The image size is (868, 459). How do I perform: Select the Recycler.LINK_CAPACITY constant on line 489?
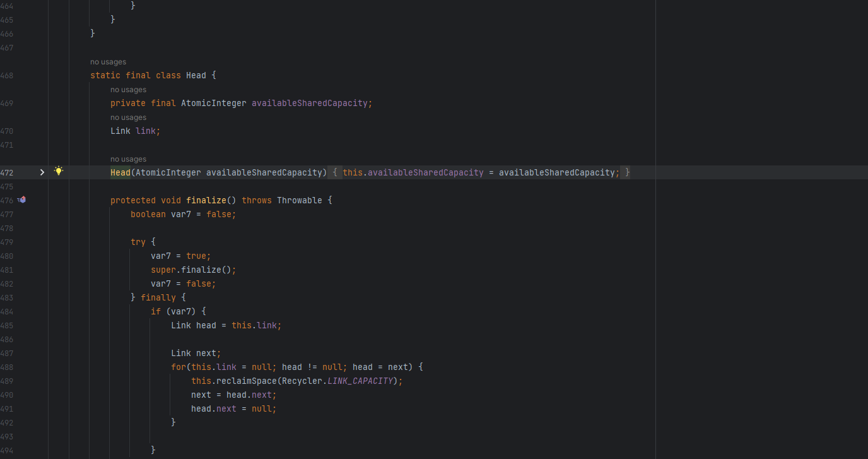click(x=341, y=381)
